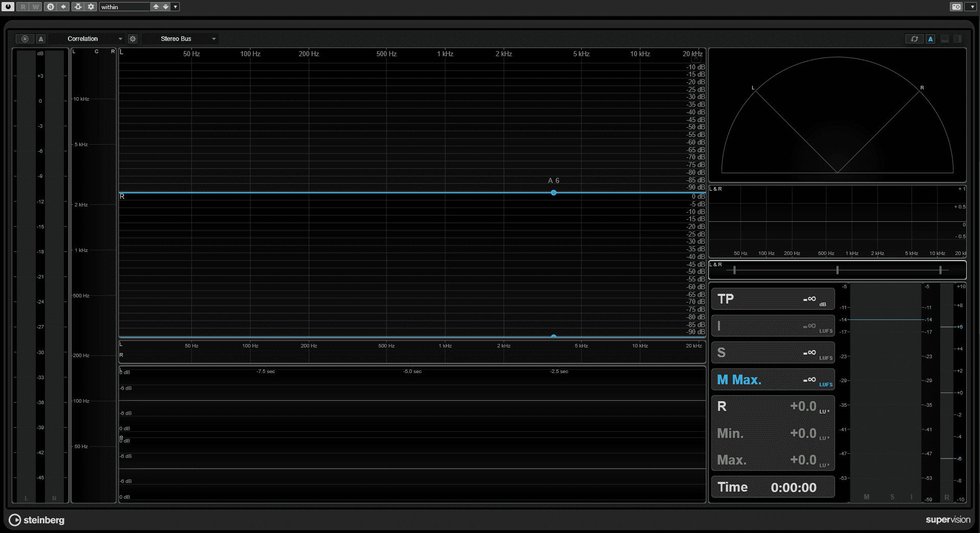Click the split horizontally layout icon
Screen dimensions: 980x533
tap(945, 39)
